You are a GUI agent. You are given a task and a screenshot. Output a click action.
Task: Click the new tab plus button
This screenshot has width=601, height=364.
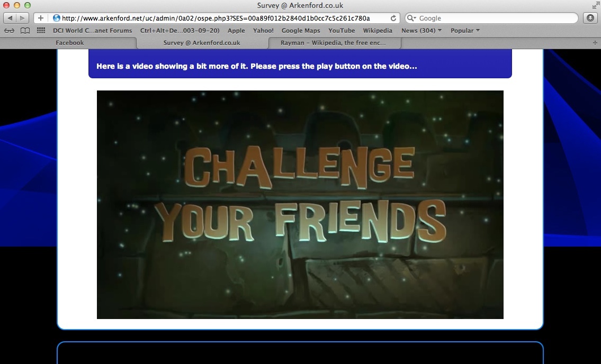[595, 43]
